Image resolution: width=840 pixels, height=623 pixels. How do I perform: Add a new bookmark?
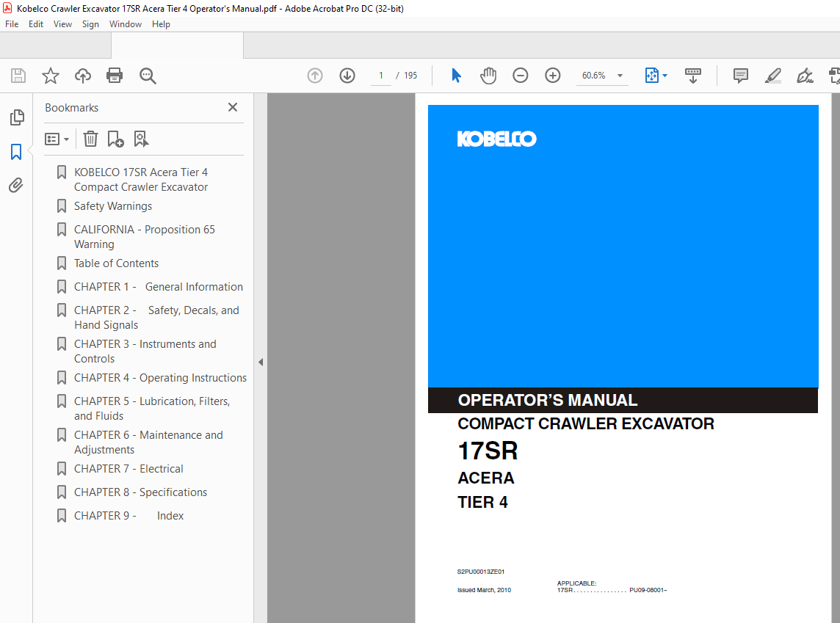[x=115, y=139]
